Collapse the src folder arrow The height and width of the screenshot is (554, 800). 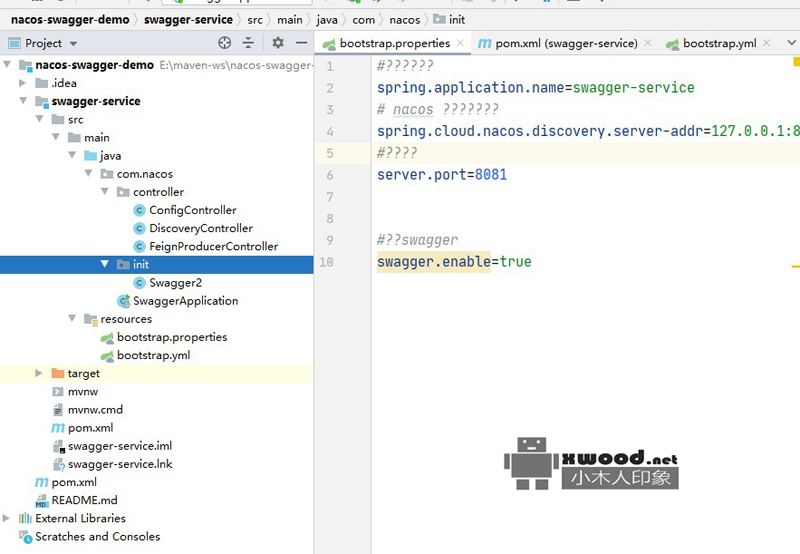point(39,119)
